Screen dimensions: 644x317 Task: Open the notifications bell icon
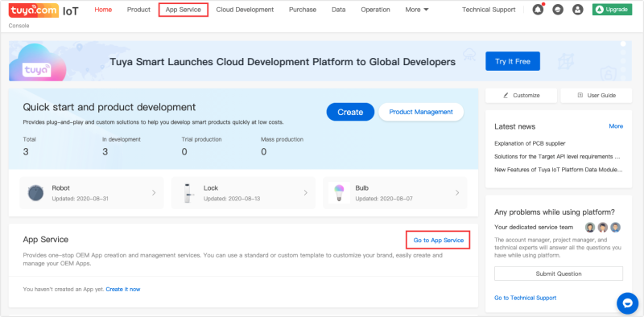(538, 10)
